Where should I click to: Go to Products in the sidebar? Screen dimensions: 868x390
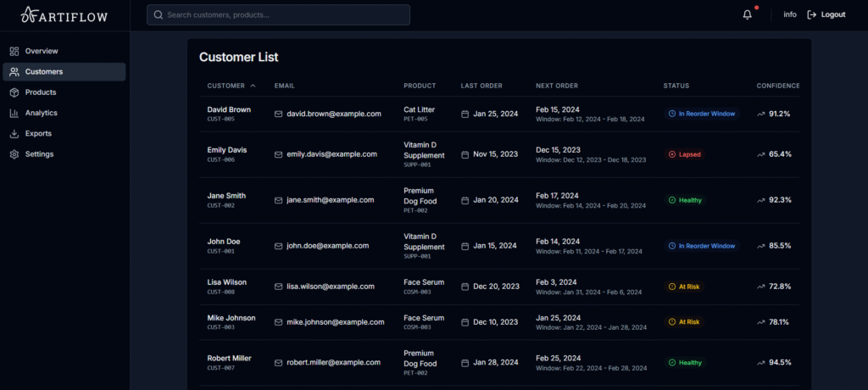pos(40,92)
